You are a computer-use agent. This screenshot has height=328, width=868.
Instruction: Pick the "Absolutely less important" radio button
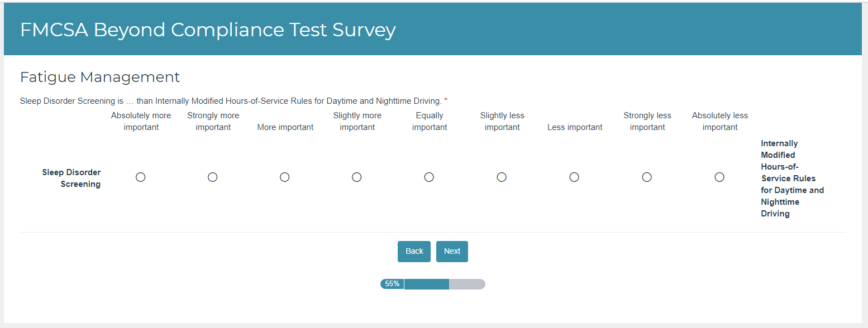click(719, 177)
